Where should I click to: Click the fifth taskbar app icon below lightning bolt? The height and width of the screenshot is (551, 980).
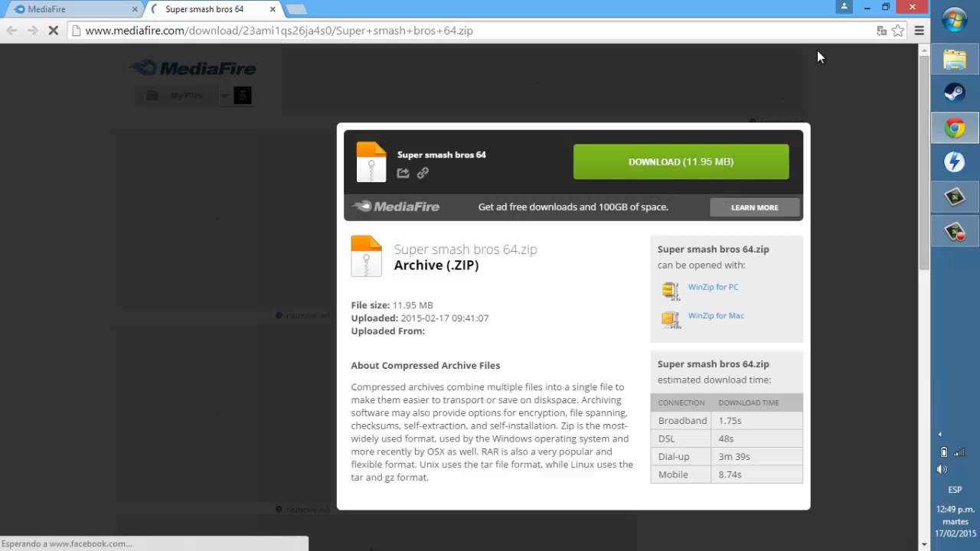(955, 197)
